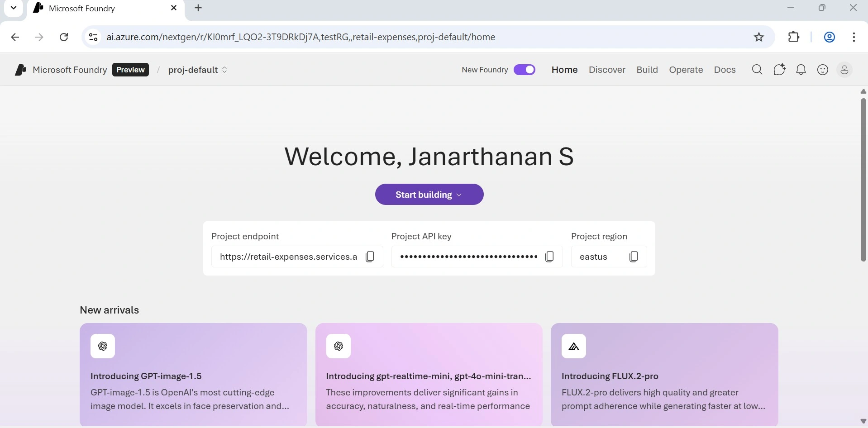The width and height of the screenshot is (868, 428).
Task: Close the Microsoft Foundry tab
Action: 174,8
